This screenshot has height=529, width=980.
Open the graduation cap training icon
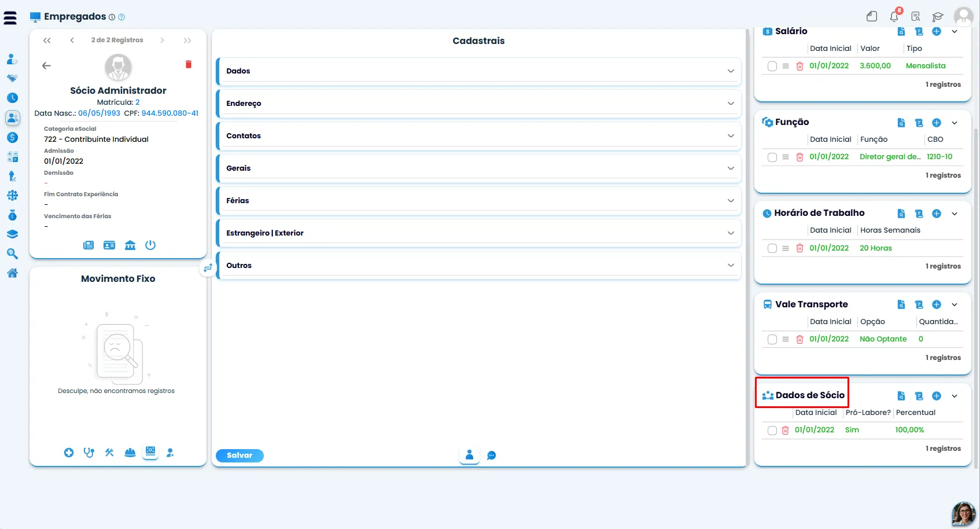938,17
